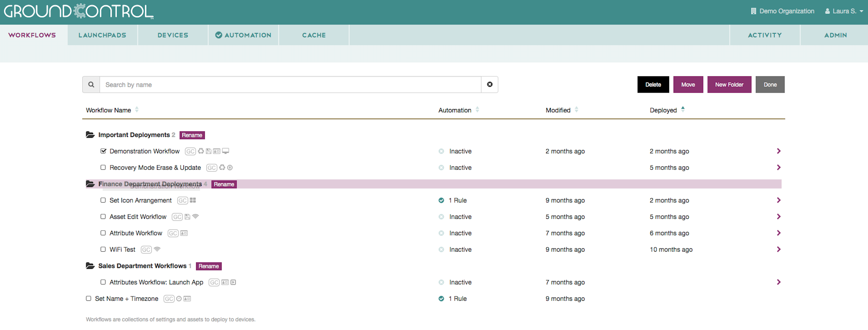868x330 pixels.
Task: Click the Search by name field
Action: 290,84
